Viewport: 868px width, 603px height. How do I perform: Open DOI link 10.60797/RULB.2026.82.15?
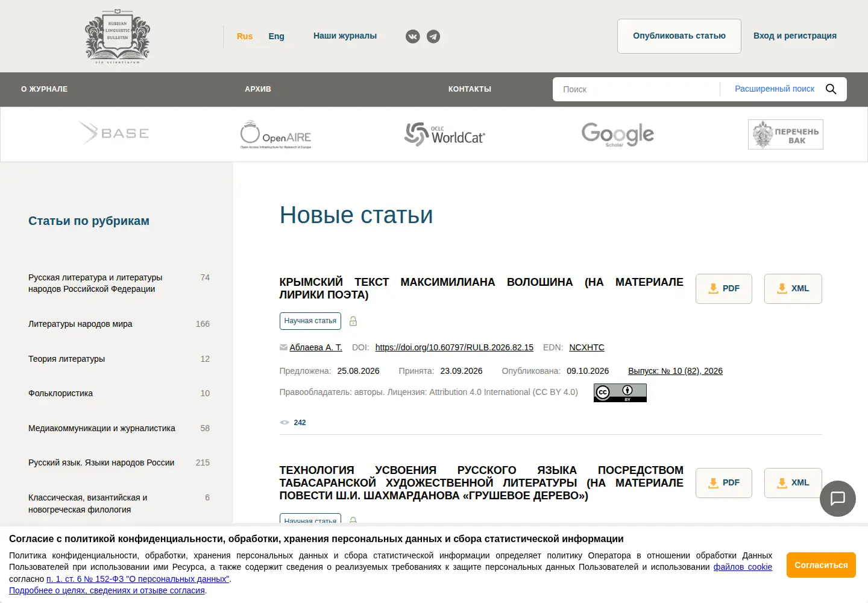coord(454,347)
